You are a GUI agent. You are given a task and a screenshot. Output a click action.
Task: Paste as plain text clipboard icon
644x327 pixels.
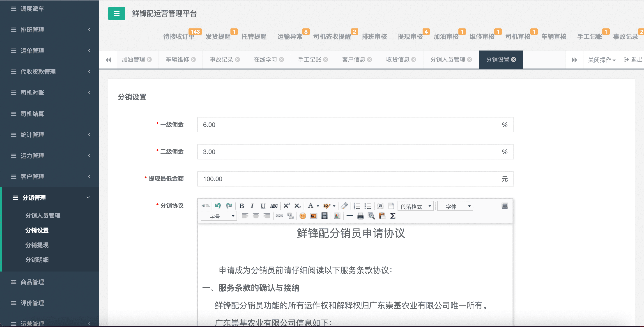pyautogui.click(x=382, y=216)
